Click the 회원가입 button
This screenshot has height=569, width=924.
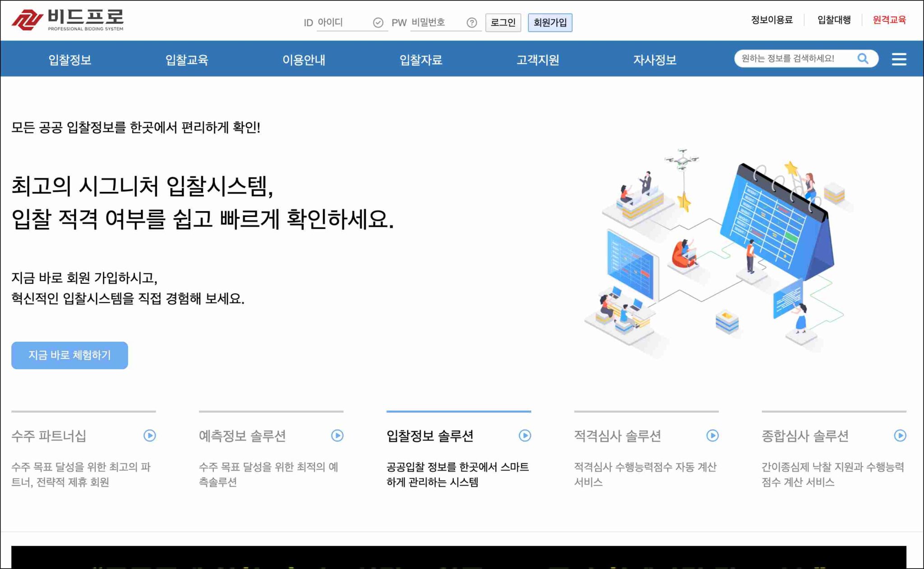550,23
